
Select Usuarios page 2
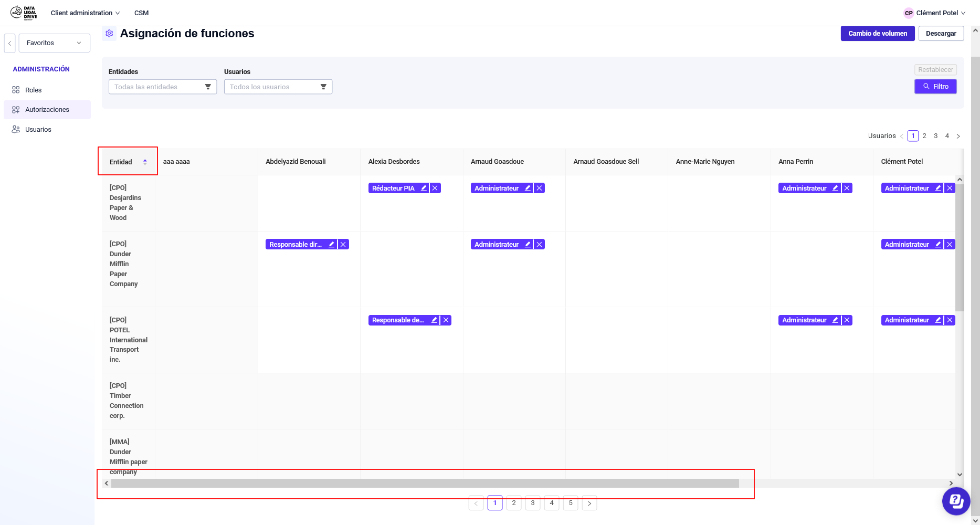click(x=924, y=136)
